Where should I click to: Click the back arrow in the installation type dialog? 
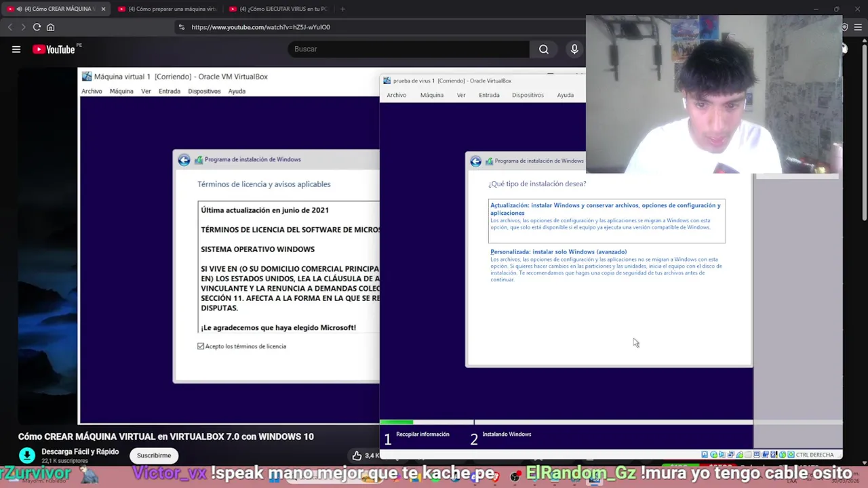[475, 161]
